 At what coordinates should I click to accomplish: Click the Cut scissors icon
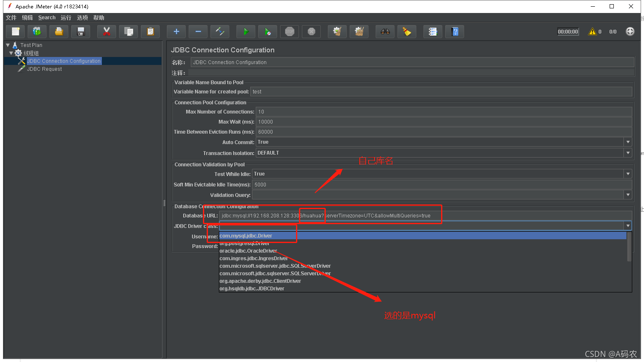pyautogui.click(x=107, y=31)
